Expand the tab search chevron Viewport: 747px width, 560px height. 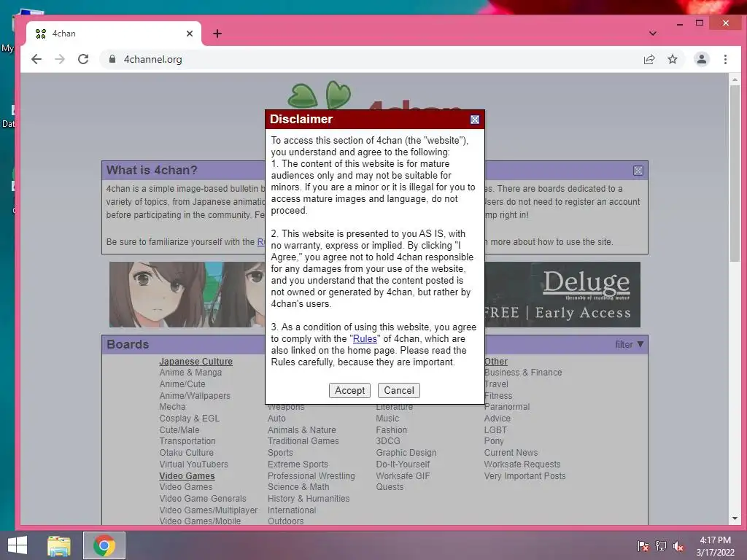(x=653, y=34)
